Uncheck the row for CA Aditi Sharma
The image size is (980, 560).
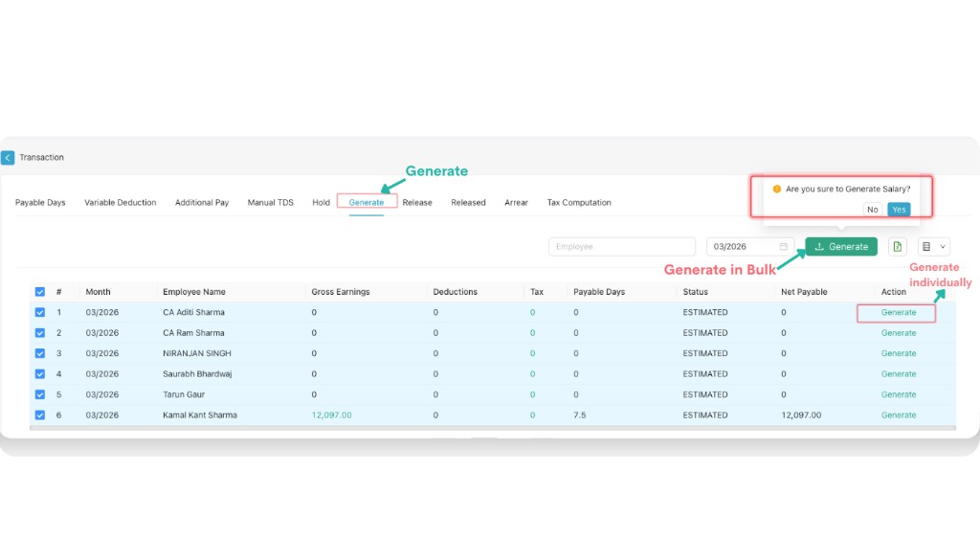(40, 312)
